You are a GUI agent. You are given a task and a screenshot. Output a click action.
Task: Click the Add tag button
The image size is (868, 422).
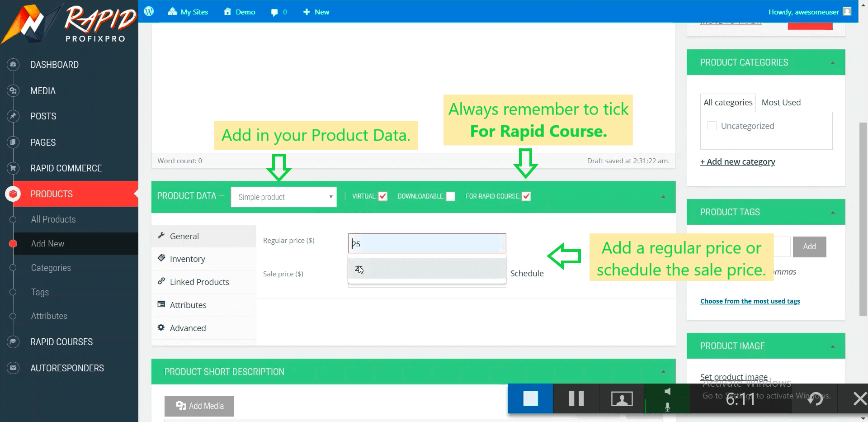pyautogui.click(x=809, y=247)
